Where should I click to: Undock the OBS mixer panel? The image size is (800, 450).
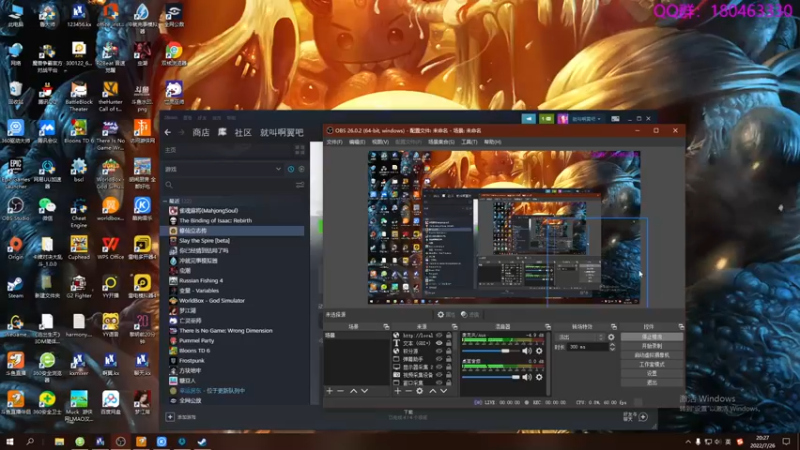pos(547,327)
